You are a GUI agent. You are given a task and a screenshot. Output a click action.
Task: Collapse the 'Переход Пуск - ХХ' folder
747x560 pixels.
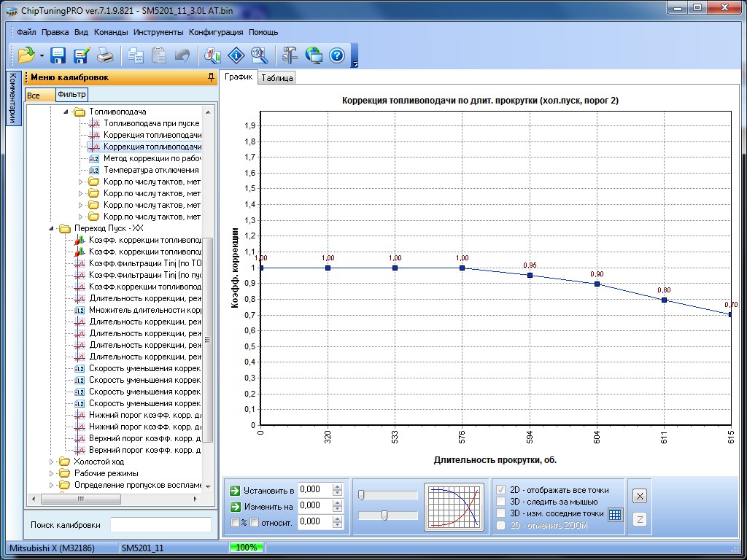click(x=52, y=228)
